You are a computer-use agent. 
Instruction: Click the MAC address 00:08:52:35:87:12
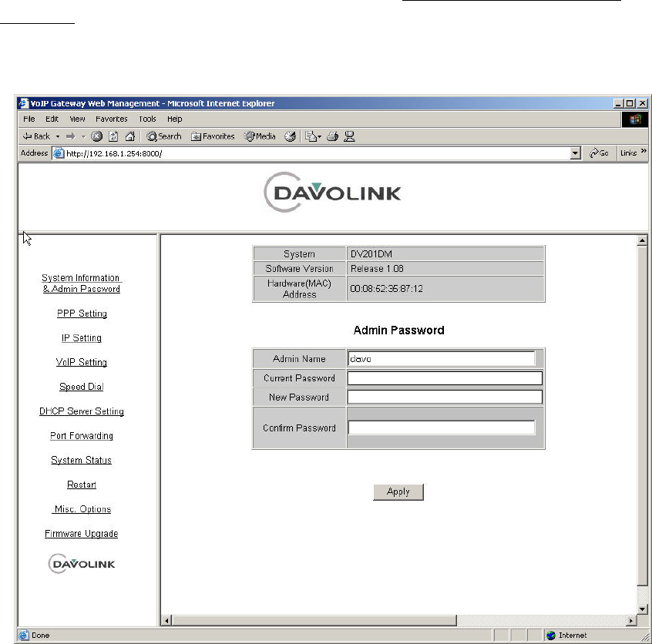tap(386, 289)
